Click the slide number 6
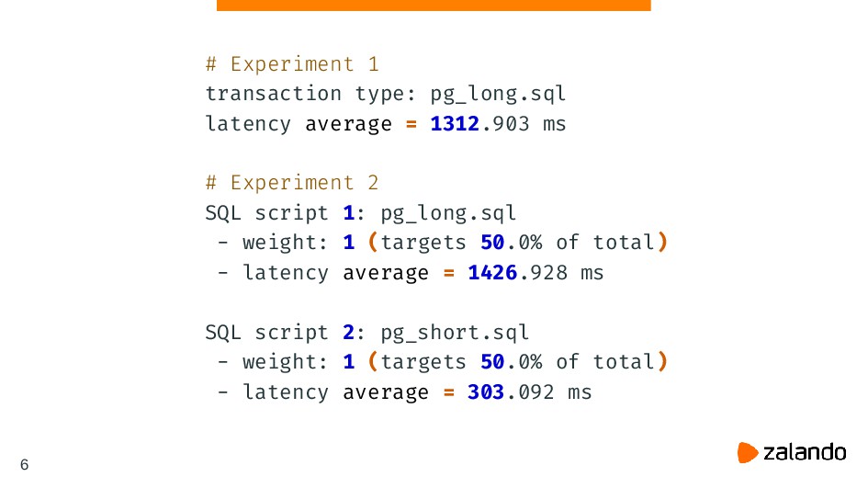The width and height of the screenshot is (868, 488). 24,465
